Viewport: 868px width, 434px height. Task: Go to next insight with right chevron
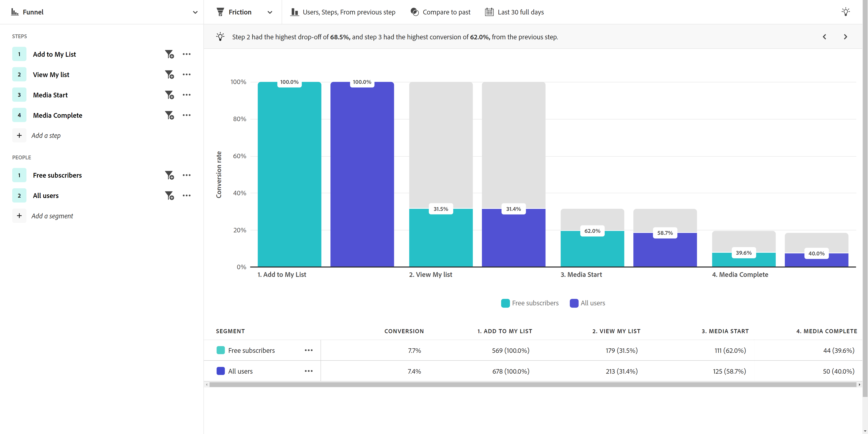[845, 37]
